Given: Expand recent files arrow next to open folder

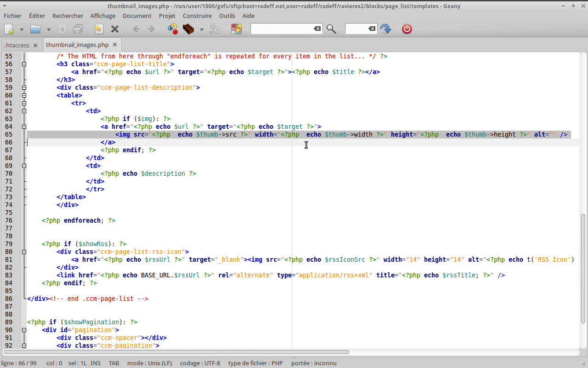Looking at the screenshot, I should pos(49,29).
